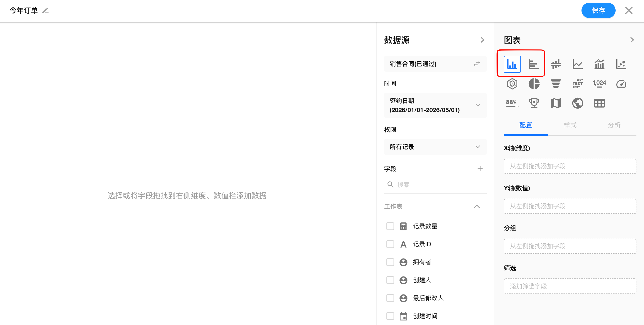
Task: Select the horizontal bar chart icon
Action: pos(534,64)
